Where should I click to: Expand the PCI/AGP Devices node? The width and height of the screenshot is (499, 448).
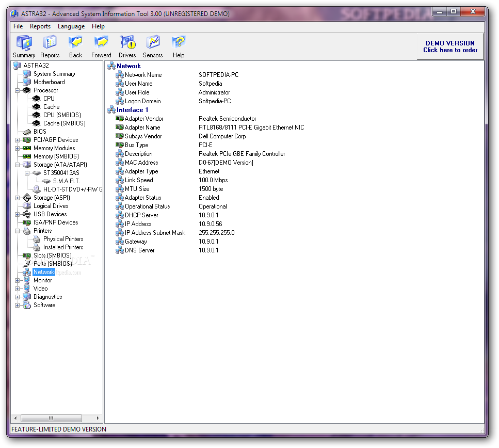coord(18,140)
